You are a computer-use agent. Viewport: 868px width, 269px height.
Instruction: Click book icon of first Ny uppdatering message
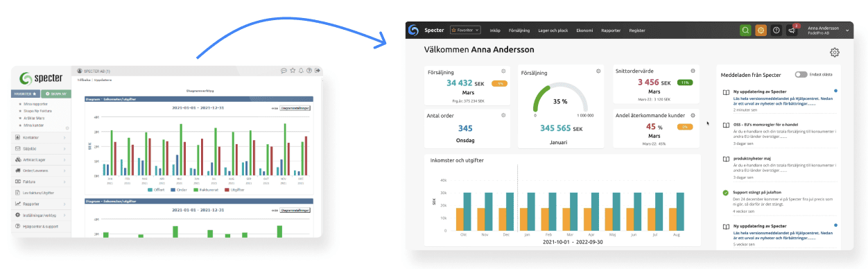pyautogui.click(x=726, y=92)
